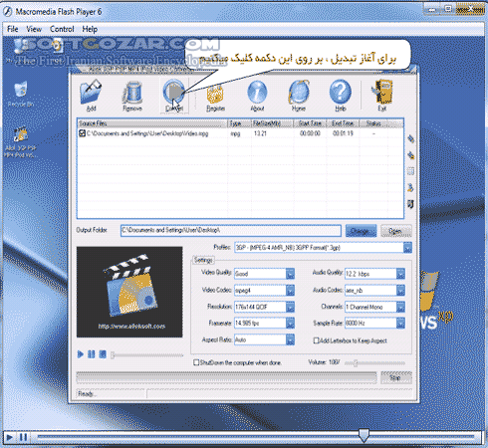The width and height of the screenshot is (488, 448).
Task: Click second side icon beside file list
Action: point(411,155)
